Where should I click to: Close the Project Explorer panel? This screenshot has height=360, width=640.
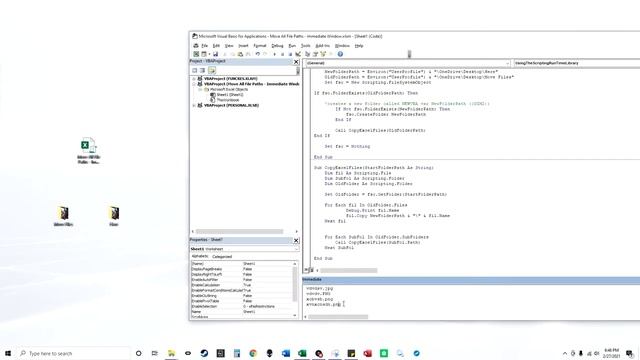[x=296, y=62]
